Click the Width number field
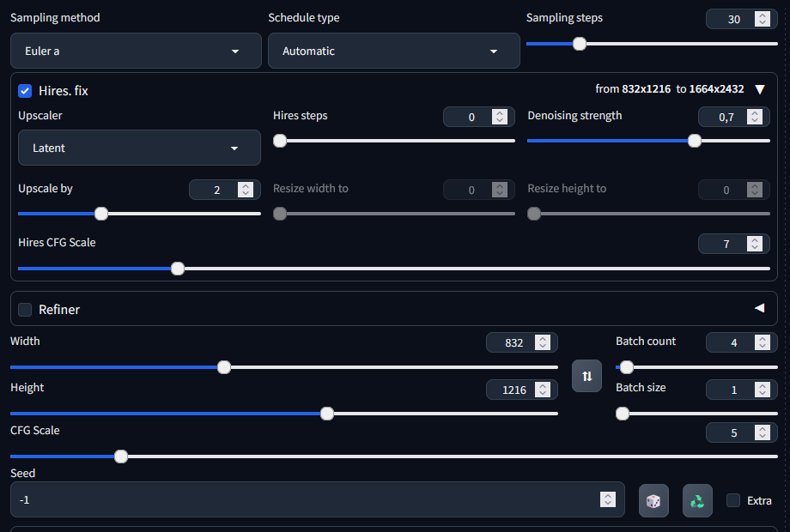The width and height of the screenshot is (790, 532). pos(513,342)
